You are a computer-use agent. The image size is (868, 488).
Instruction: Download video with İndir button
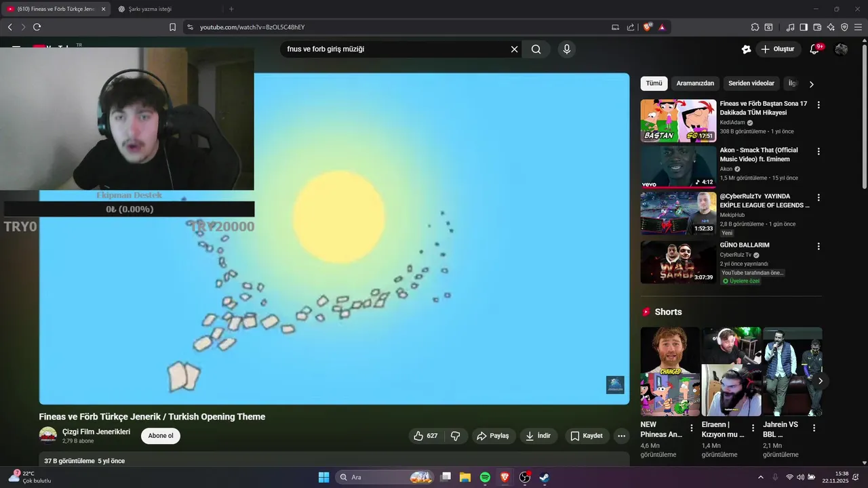(x=538, y=436)
